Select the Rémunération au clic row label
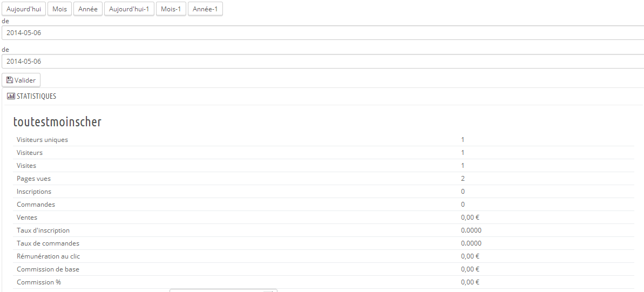The height and width of the screenshot is (292, 644). click(x=49, y=256)
